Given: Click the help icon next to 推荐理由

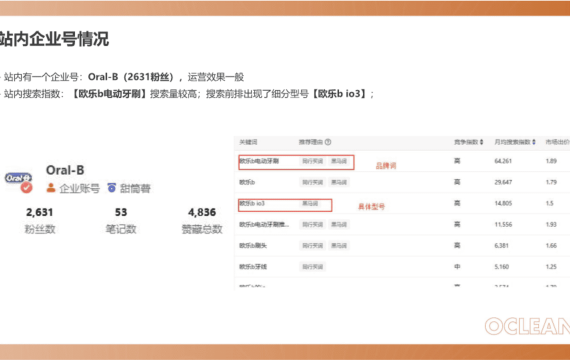Looking at the screenshot, I should (328, 142).
